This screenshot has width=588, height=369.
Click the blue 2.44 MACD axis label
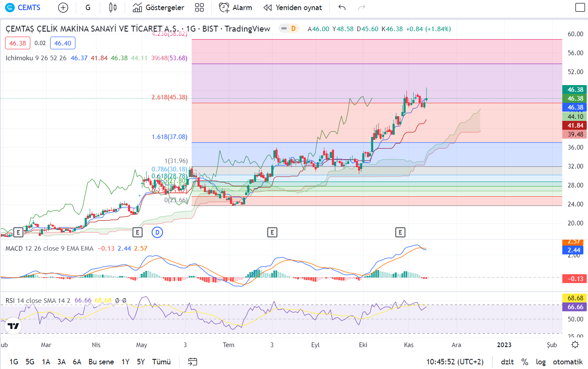575,250
